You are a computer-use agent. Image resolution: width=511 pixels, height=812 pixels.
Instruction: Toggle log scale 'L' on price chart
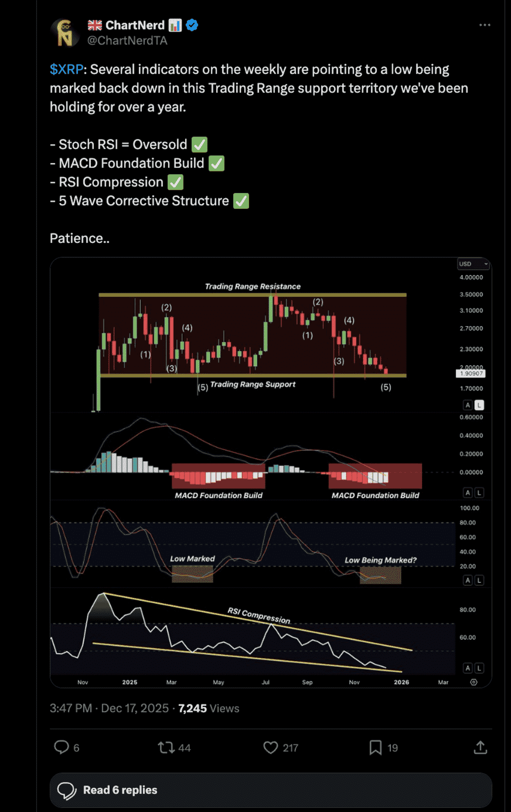479,405
